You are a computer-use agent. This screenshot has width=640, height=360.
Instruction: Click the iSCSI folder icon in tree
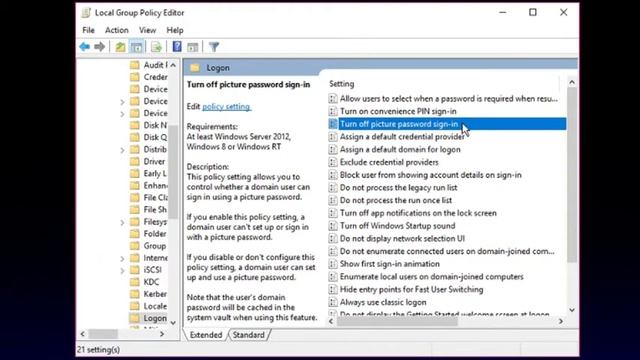pos(135,270)
